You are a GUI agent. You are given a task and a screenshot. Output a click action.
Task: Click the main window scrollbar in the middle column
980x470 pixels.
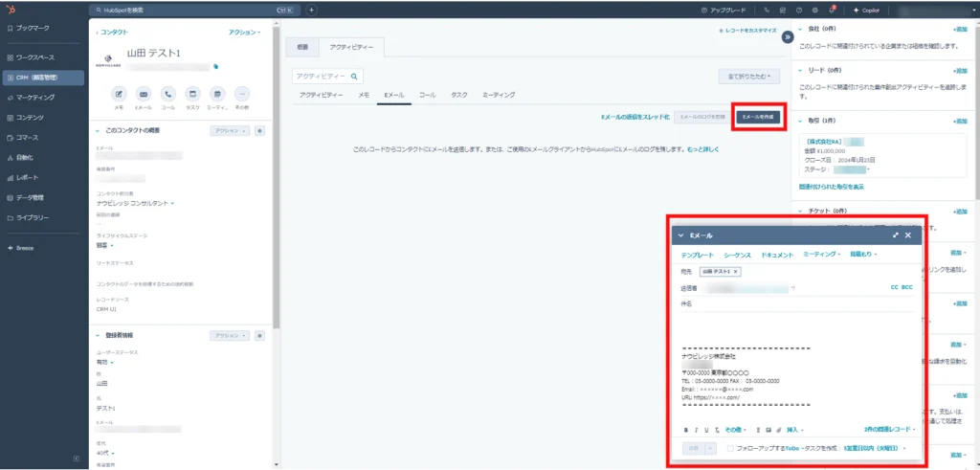277,178
